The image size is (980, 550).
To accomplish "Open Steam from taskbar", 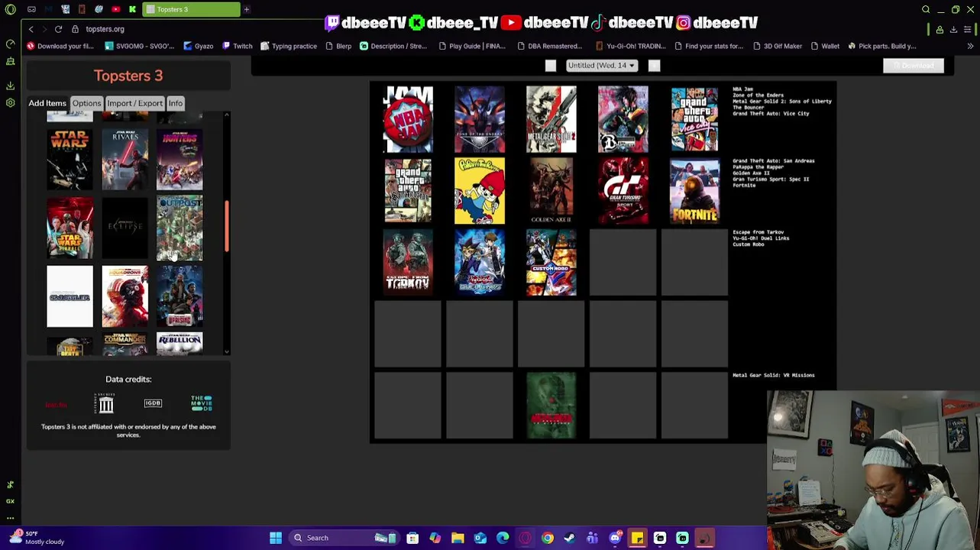I will coord(570,538).
